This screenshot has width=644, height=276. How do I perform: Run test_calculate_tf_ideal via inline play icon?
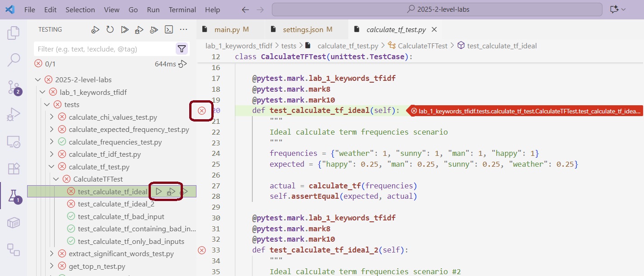[x=159, y=192]
